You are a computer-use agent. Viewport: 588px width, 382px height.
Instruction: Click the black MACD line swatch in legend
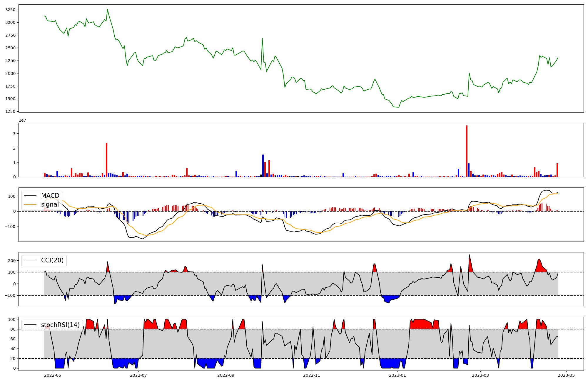coord(30,196)
